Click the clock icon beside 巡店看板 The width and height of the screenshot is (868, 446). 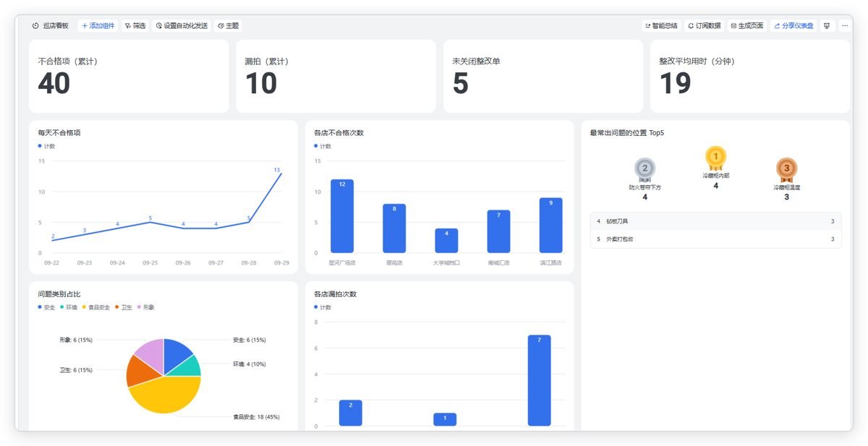[x=35, y=26]
